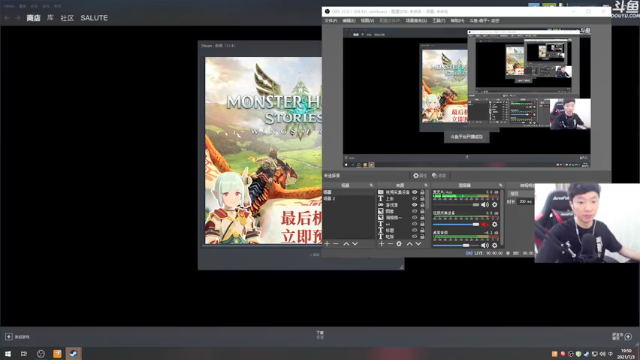Open second mixer channel's settings gear
The height and width of the screenshot is (360, 640).
pyautogui.click(x=495, y=224)
